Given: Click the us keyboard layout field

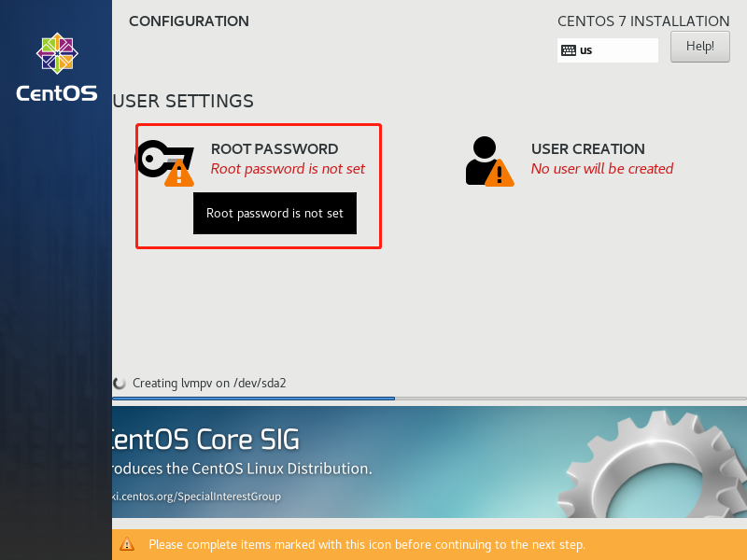Looking at the screenshot, I should click(608, 50).
